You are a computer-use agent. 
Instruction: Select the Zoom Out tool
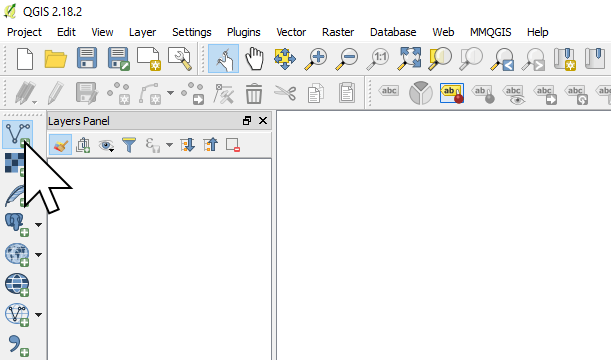[x=347, y=59]
